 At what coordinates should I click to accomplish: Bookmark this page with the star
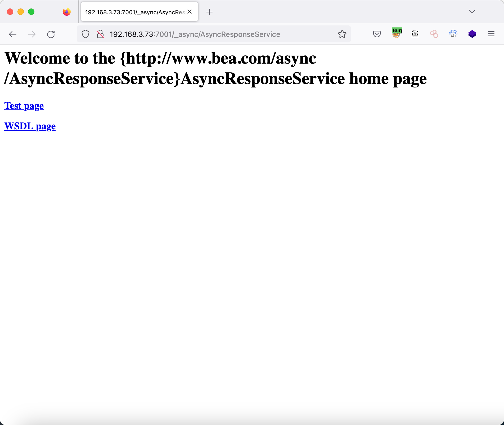coord(342,34)
